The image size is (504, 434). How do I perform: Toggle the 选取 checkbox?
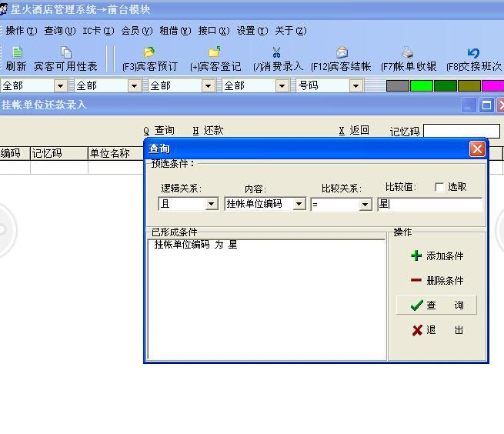coord(439,187)
